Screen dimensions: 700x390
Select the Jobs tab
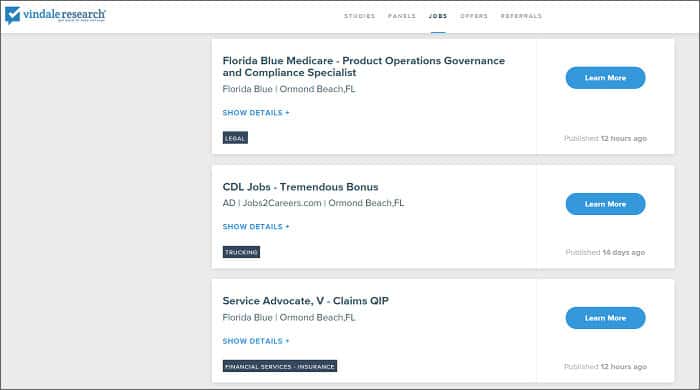tap(438, 16)
